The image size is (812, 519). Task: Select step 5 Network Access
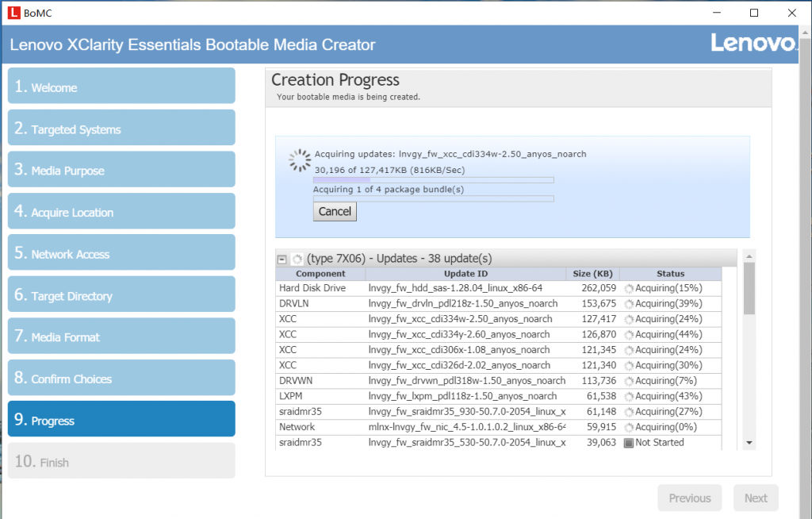click(121, 252)
